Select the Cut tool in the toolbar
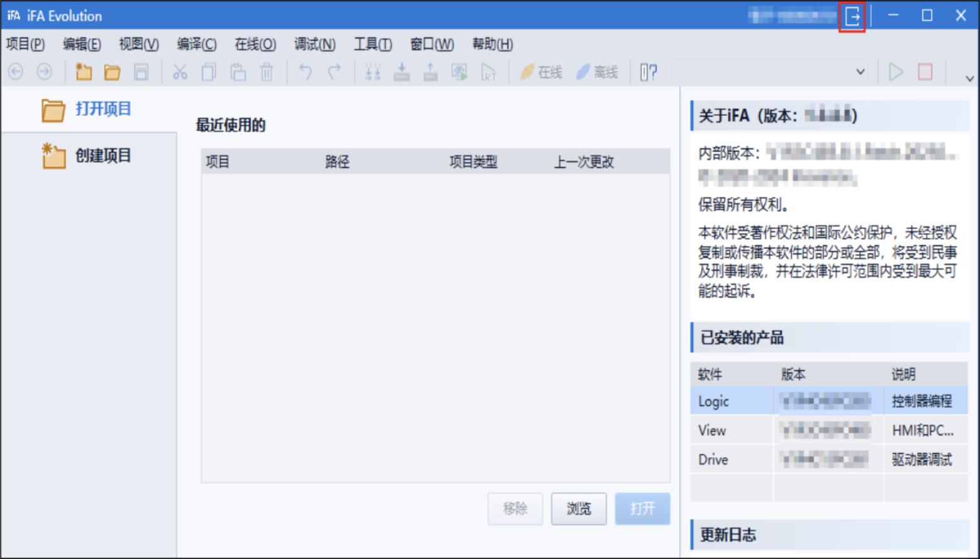980x559 pixels. (x=181, y=71)
